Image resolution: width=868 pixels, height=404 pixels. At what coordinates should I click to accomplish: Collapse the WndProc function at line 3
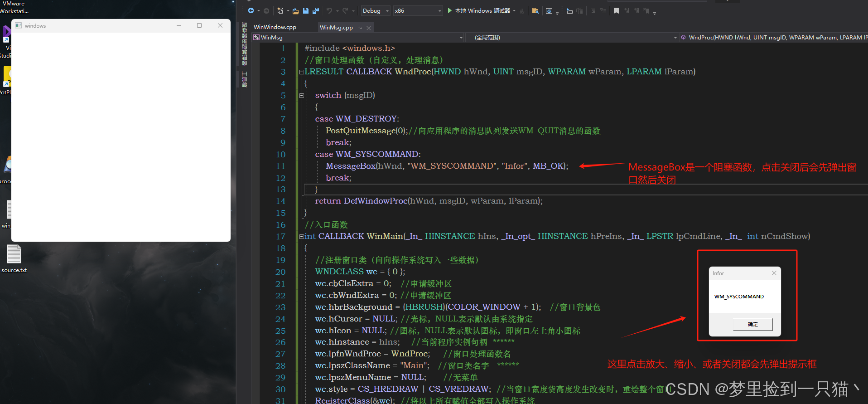pyautogui.click(x=301, y=72)
